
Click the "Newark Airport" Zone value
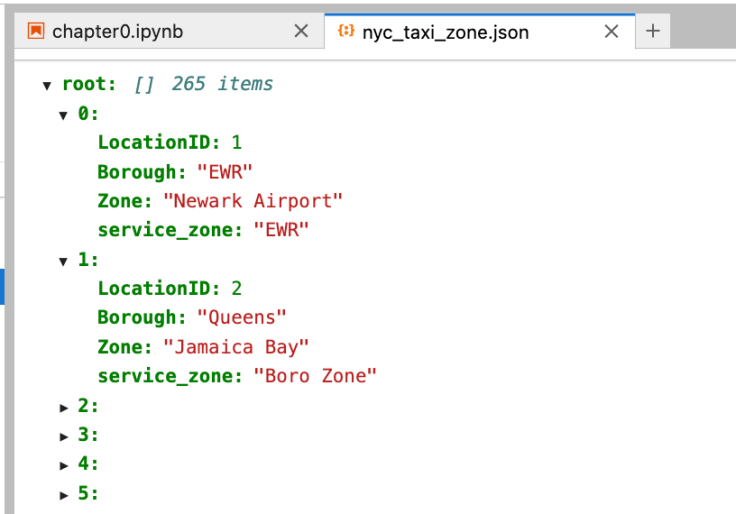253,201
